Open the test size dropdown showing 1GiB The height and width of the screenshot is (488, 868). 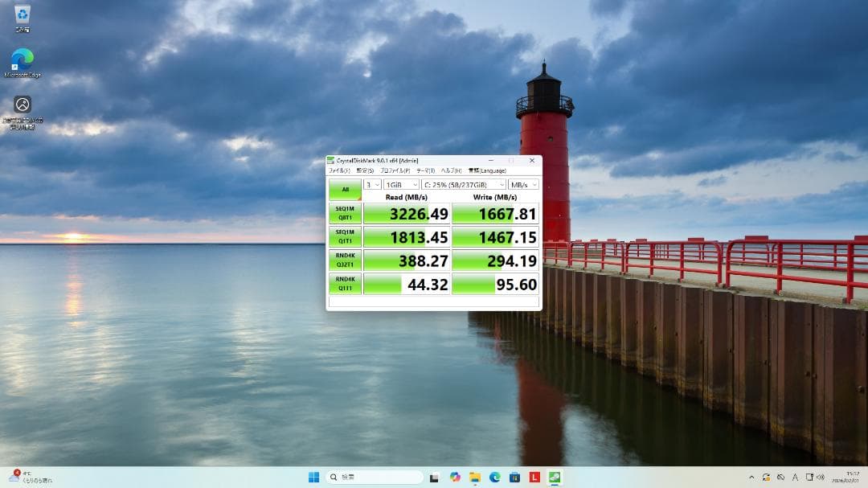click(400, 185)
